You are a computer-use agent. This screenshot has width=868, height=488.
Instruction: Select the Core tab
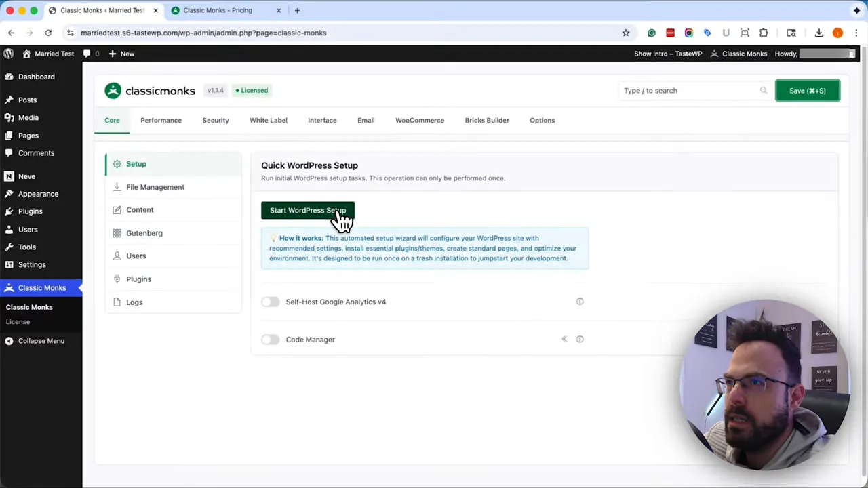(112, 120)
